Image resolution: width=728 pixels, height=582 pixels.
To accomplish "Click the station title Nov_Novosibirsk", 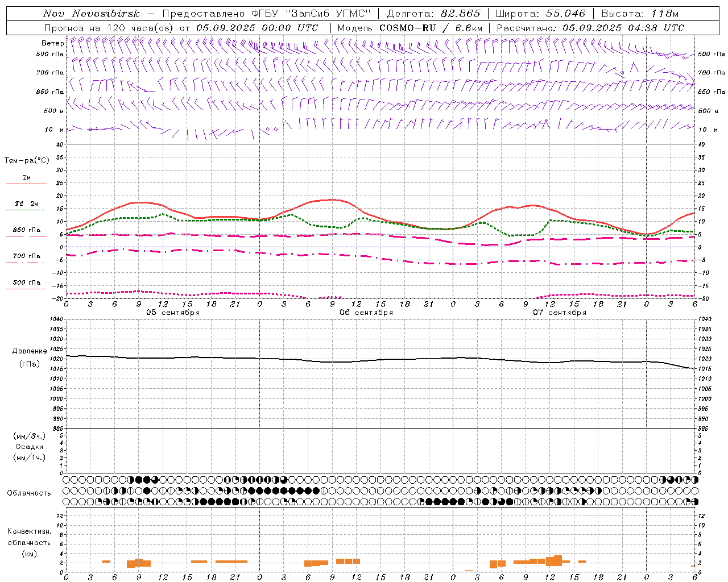I will click(x=92, y=14).
